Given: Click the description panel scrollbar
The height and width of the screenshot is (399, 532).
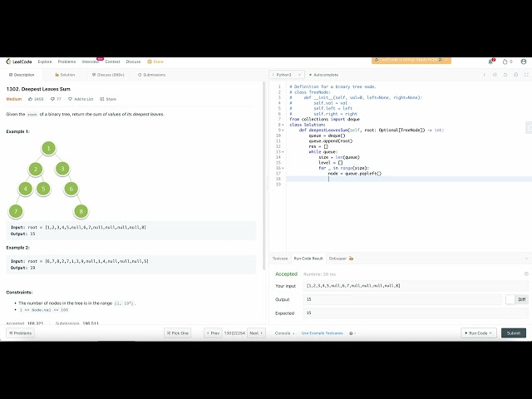Looking at the screenshot, I should [264, 175].
